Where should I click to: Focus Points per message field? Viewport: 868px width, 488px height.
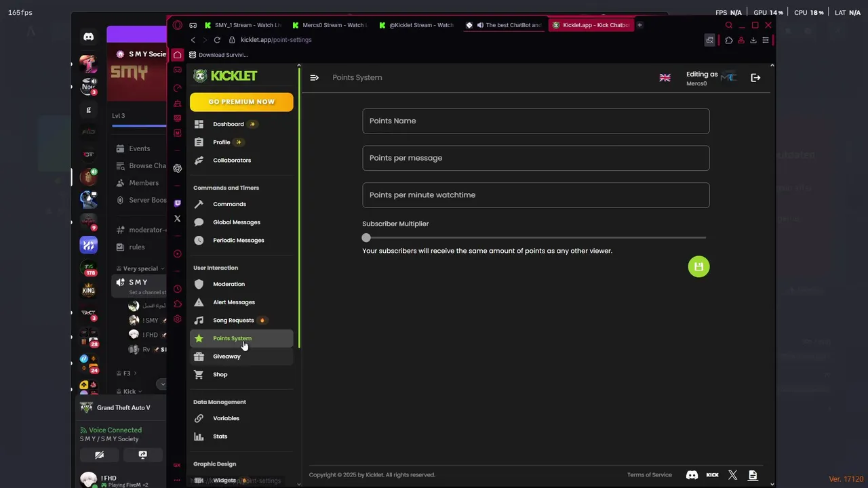tap(536, 158)
